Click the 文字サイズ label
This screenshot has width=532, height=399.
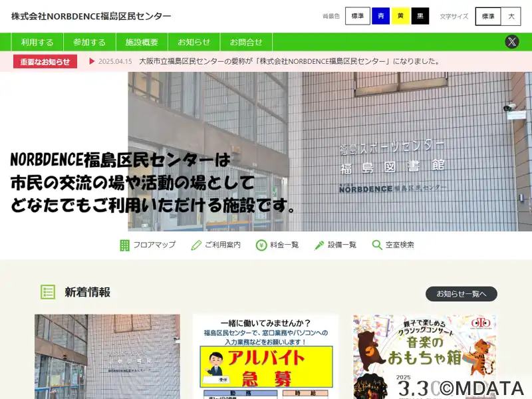pos(454,16)
